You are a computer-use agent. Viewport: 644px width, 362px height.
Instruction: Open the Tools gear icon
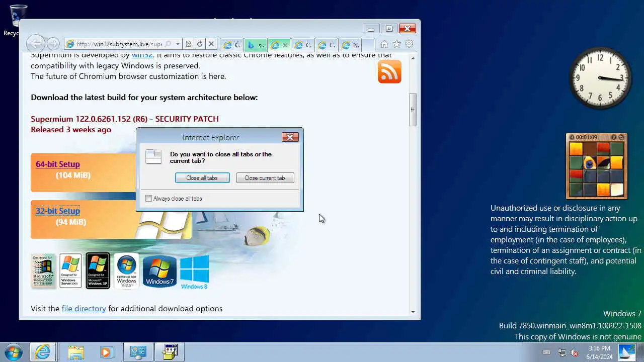(409, 44)
